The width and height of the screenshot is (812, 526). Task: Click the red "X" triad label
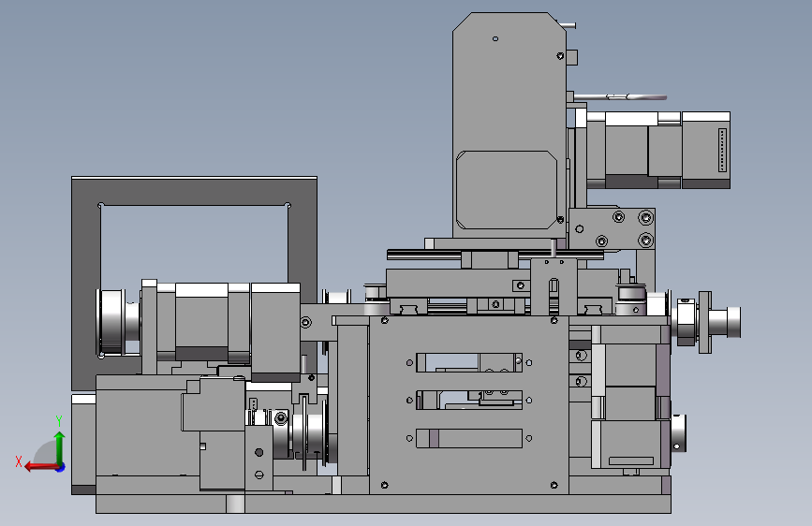click(x=19, y=461)
